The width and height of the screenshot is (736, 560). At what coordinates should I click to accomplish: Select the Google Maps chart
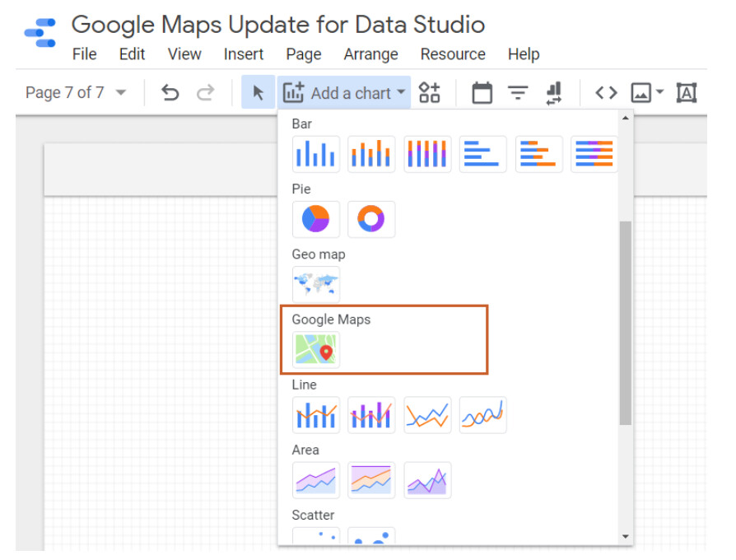pos(315,349)
